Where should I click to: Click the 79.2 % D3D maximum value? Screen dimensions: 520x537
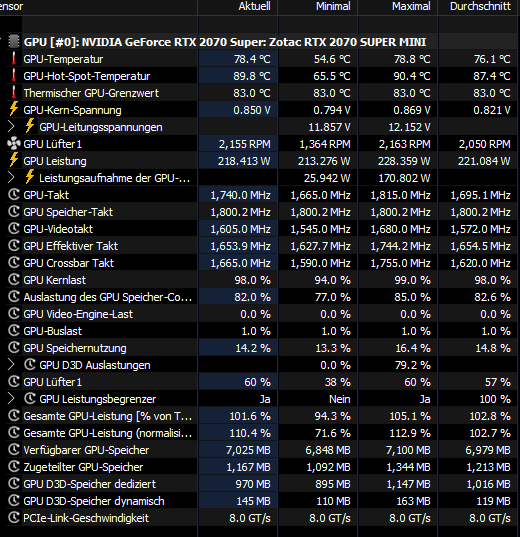(x=413, y=365)
